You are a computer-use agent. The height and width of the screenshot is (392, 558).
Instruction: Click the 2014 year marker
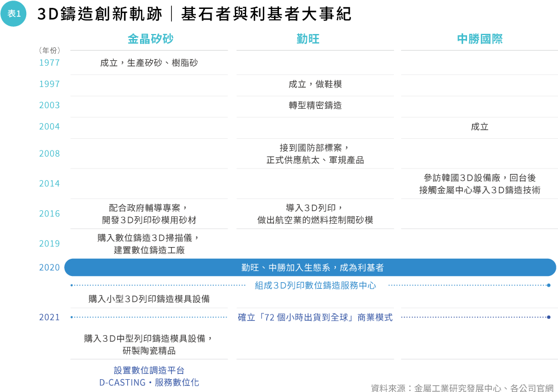click(49, 183)
